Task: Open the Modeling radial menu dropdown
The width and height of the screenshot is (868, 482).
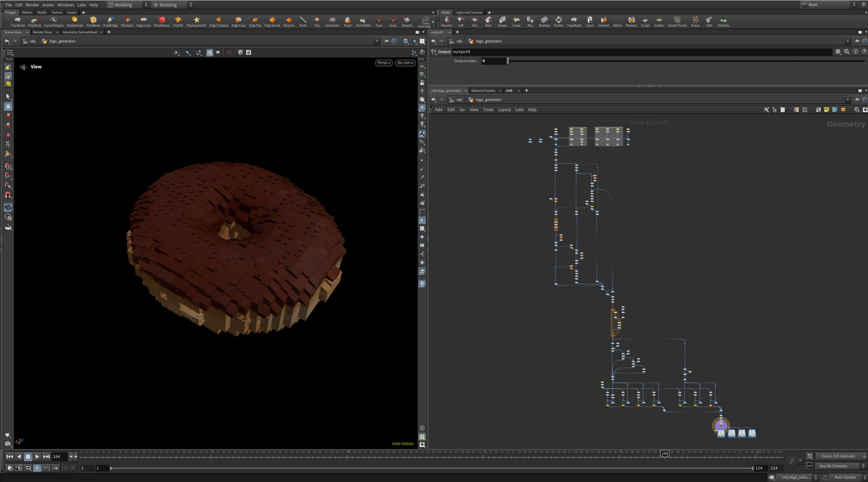Action: coord(173,5)
